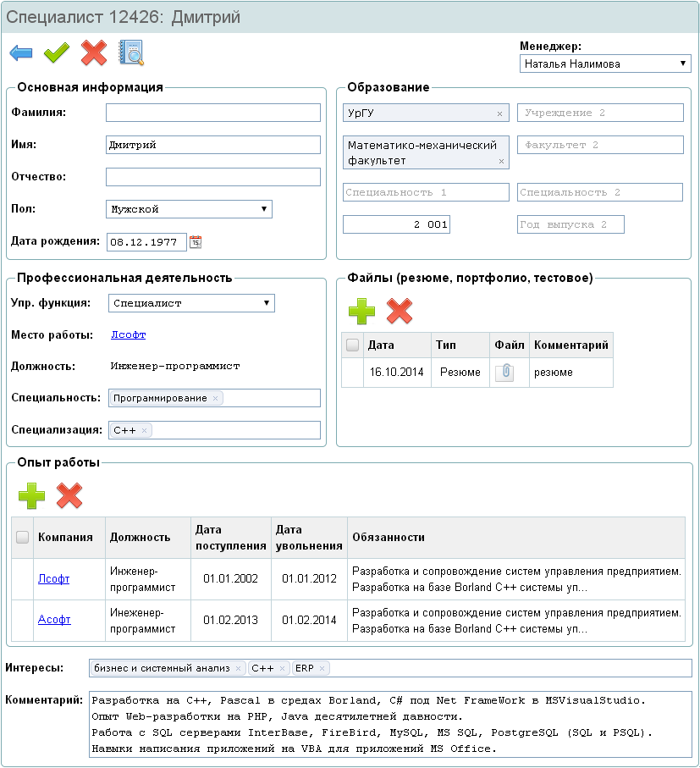
Task: Delete selected file with red X in Файлы
Action: (400, 311)
